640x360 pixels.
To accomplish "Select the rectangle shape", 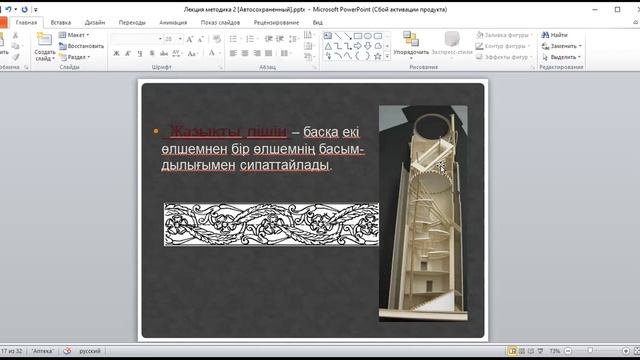I will [358, 36].
